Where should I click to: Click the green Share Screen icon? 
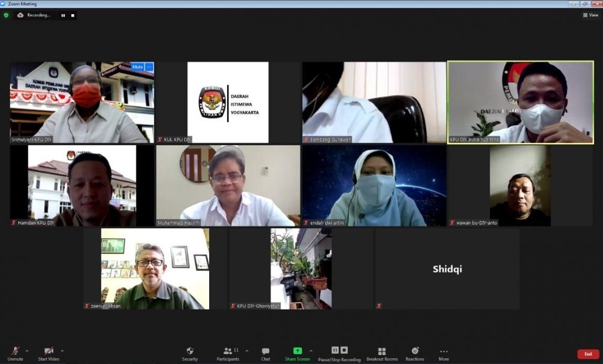coord(297,351)
